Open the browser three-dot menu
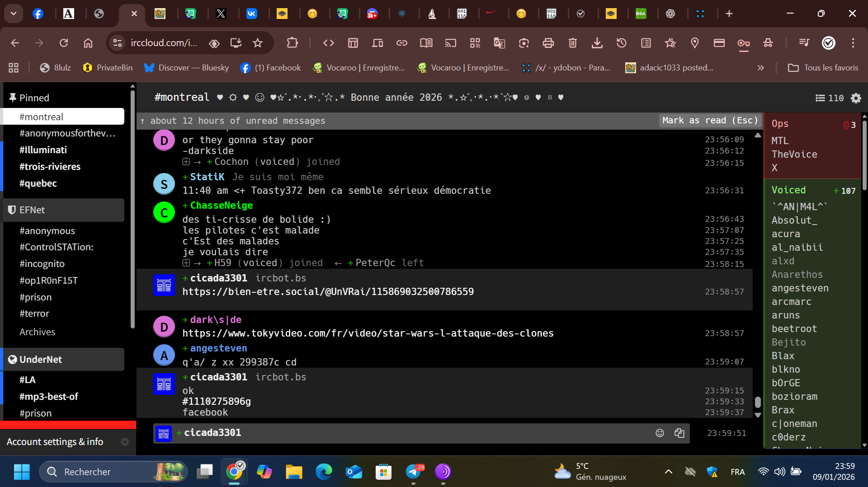Image resolution: width=868 pixels, height=487 pixels. pos(853,43)
